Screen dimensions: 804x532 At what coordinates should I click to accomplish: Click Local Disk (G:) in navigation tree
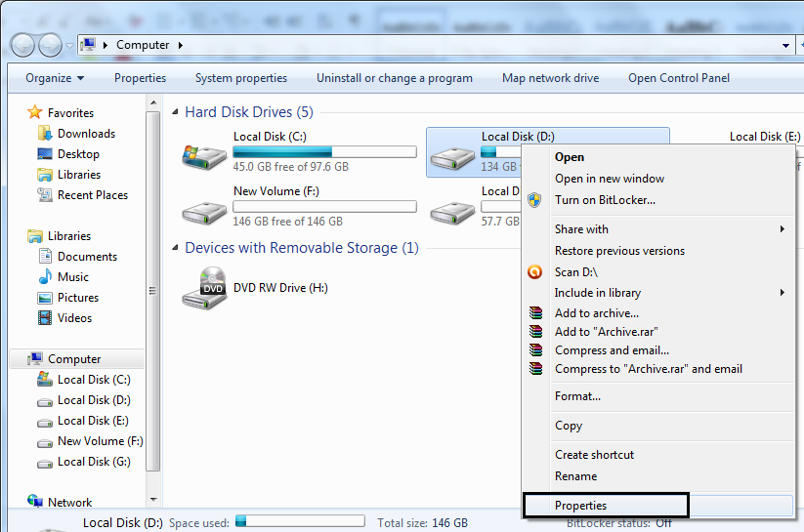[x=94, y=462]
